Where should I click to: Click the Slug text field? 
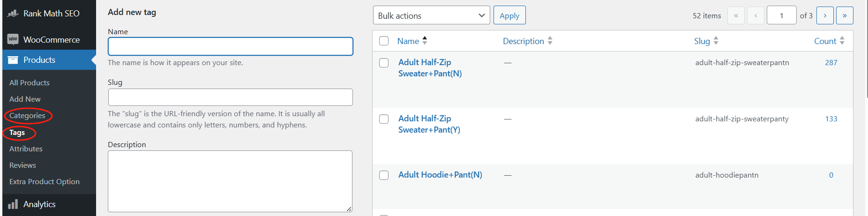coord(230,97)
